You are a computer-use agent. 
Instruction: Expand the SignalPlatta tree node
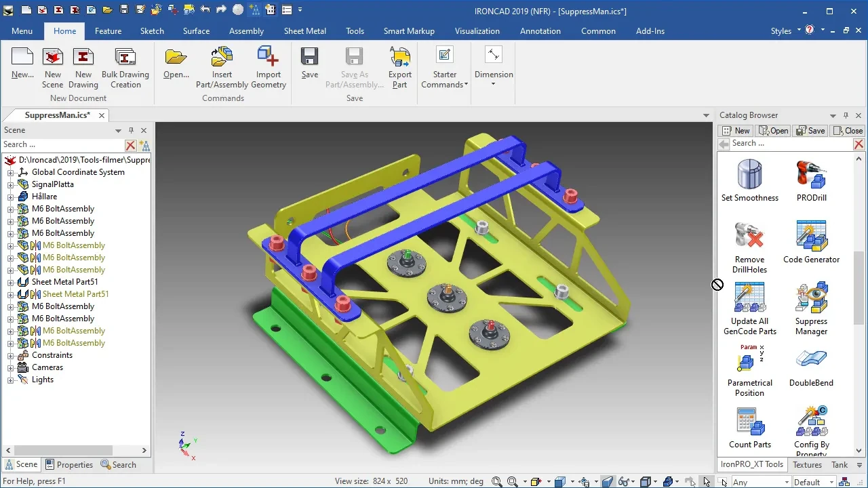tap(10, 184)
